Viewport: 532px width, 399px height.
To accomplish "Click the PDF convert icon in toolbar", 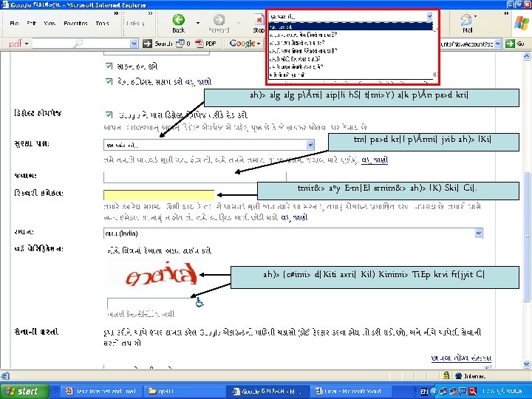I will point(199,44).
